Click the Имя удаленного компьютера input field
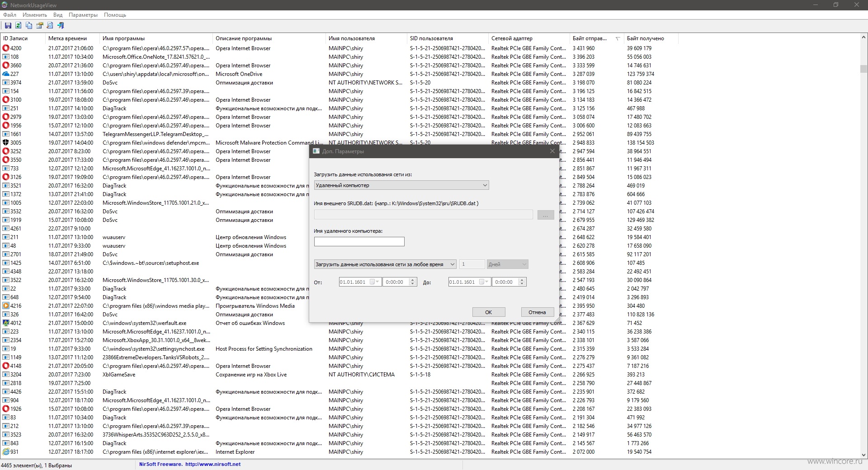Screen dimensions: 868x470 [359, 242]
